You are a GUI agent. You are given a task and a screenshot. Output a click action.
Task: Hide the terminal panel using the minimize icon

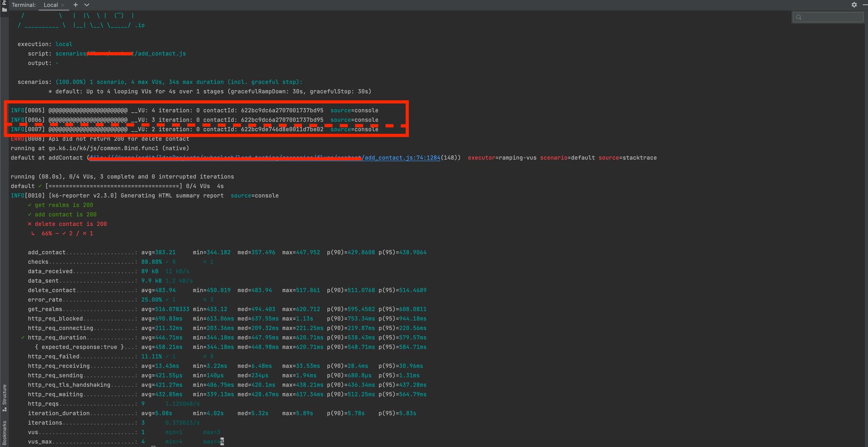click(x=865, y=5)
